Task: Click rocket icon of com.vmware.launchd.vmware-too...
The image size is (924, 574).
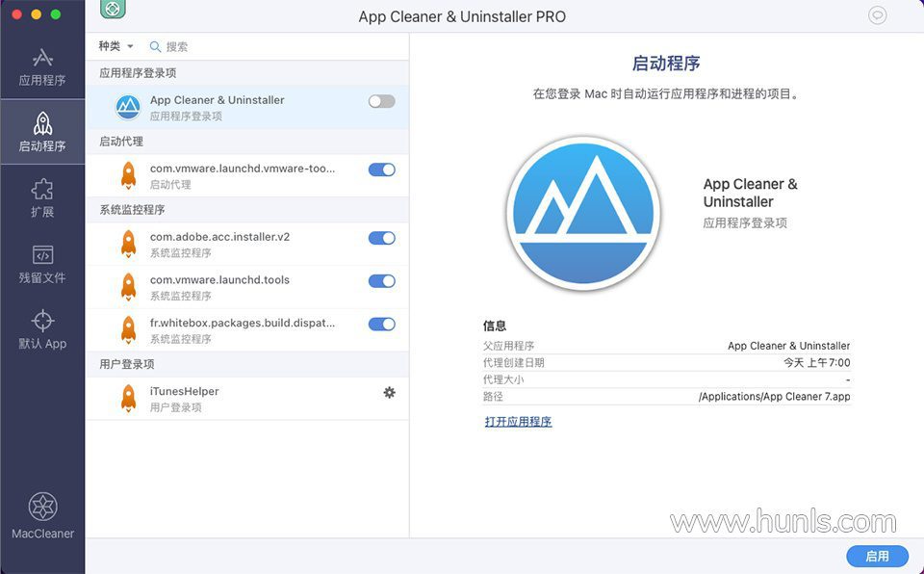Action: (x=128, y=175)
